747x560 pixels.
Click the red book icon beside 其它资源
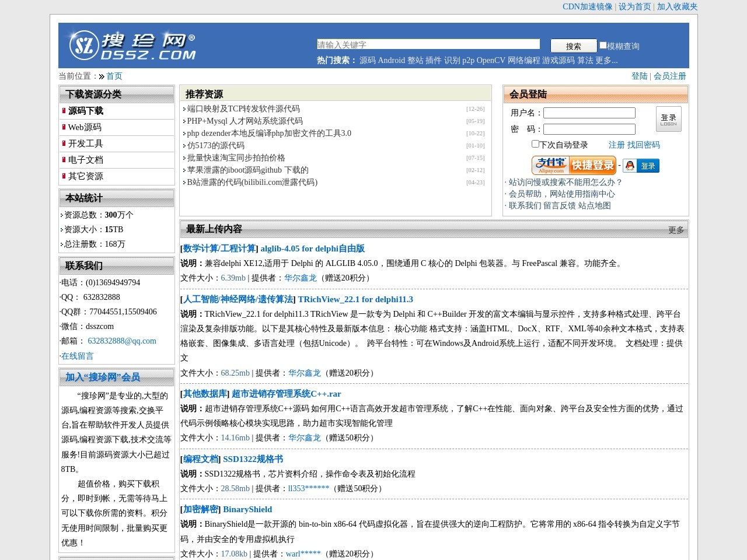coord(64,176)
